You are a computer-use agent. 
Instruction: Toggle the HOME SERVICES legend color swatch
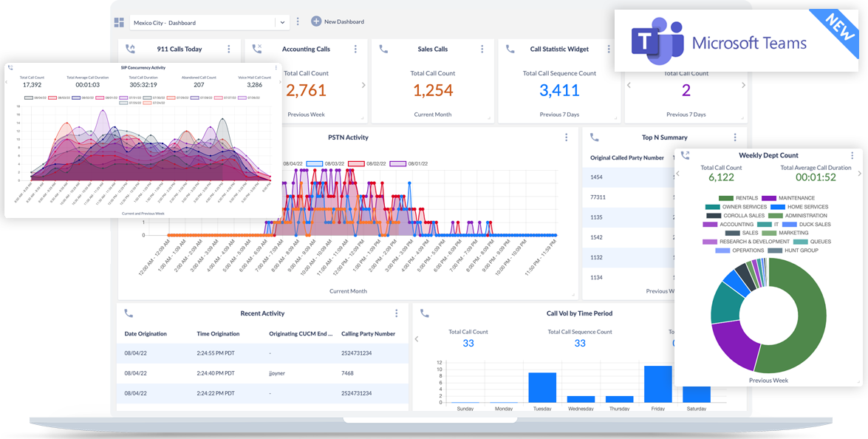click(x=778, y=207)
